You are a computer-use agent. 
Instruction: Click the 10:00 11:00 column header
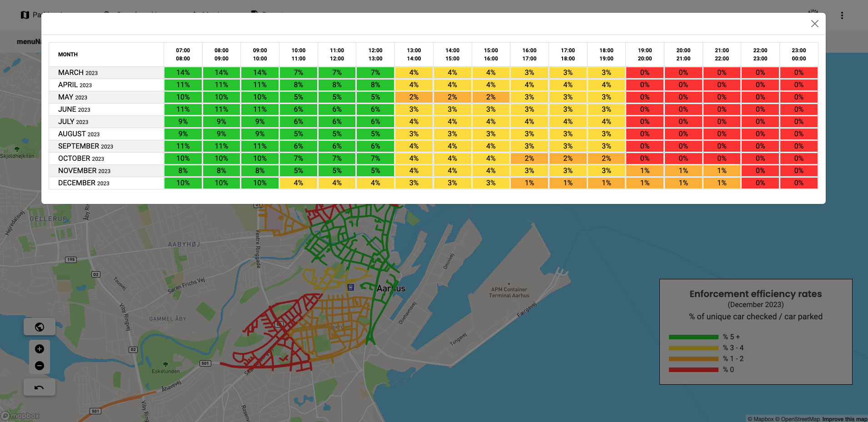point(299,55)
